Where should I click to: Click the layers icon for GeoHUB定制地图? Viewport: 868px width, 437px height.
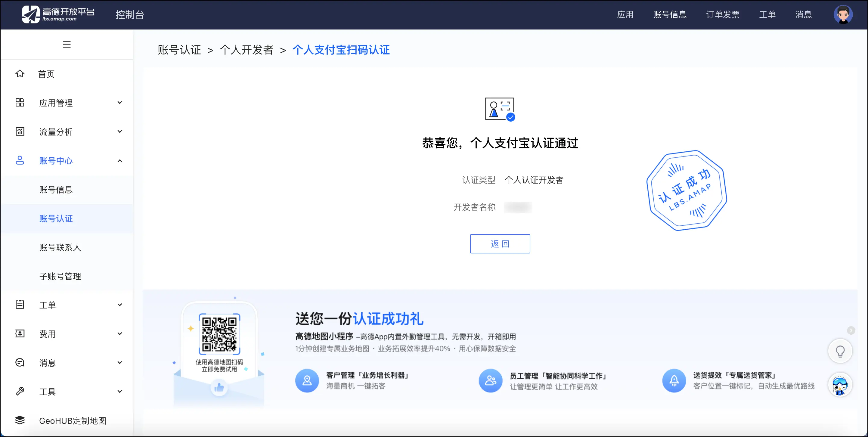click(x=20, y=420)
